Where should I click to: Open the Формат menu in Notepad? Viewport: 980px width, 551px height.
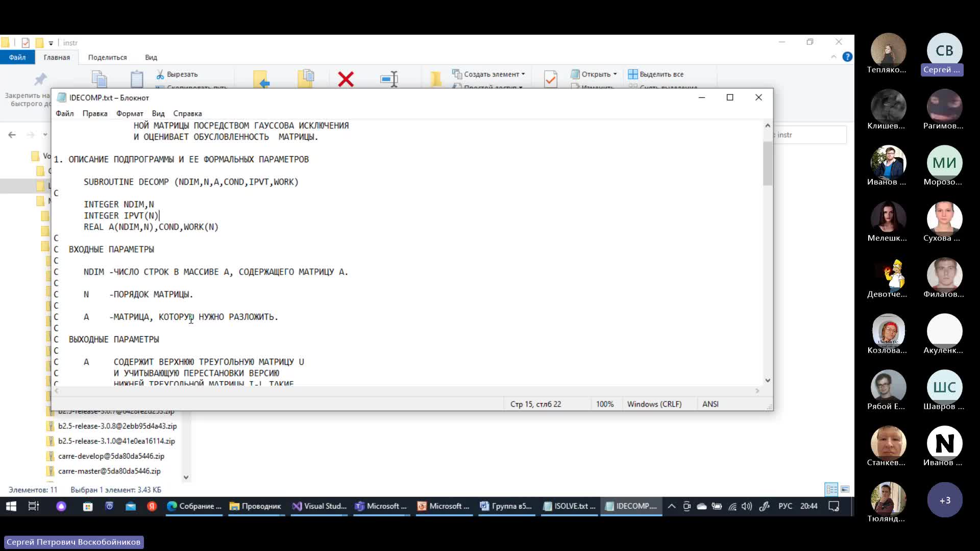(x=130, y=113)
